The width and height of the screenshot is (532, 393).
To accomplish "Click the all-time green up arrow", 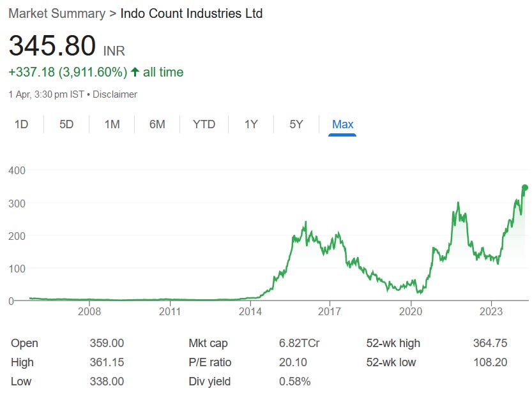I will pos(135,72).
